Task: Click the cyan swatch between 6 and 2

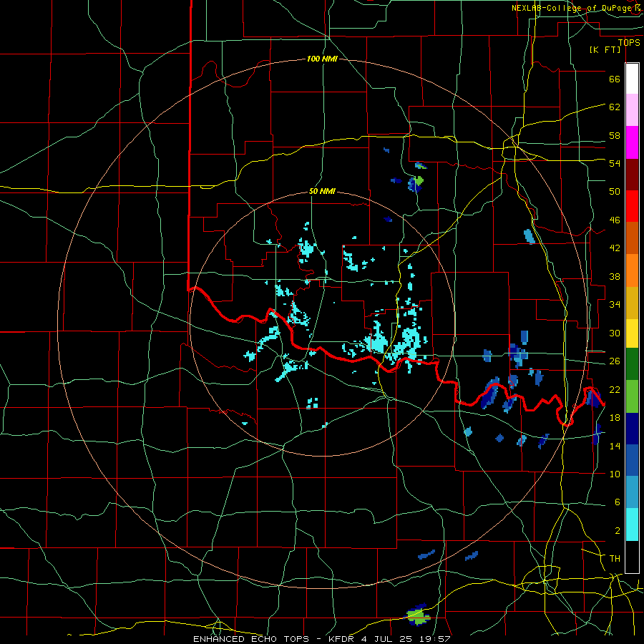Action: point(632,525)
